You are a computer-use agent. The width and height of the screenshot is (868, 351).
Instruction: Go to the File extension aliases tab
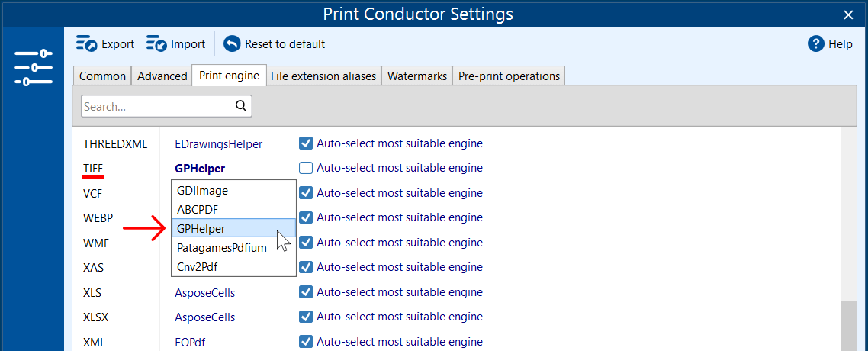click(323, 76)
